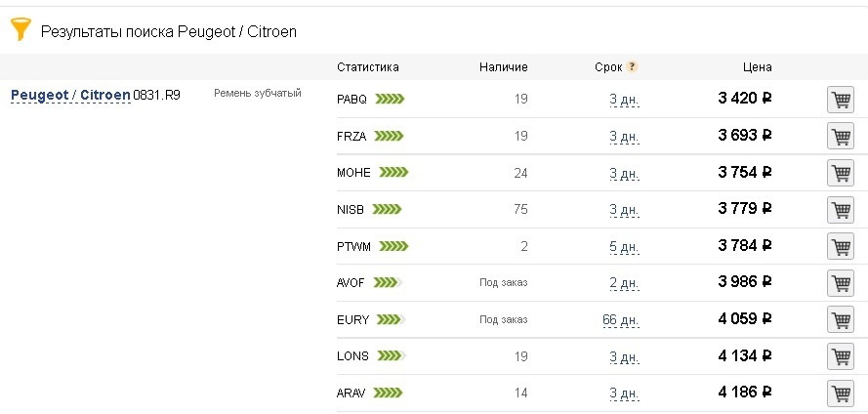Add EURY offer for 4 059 to cart

841,319
